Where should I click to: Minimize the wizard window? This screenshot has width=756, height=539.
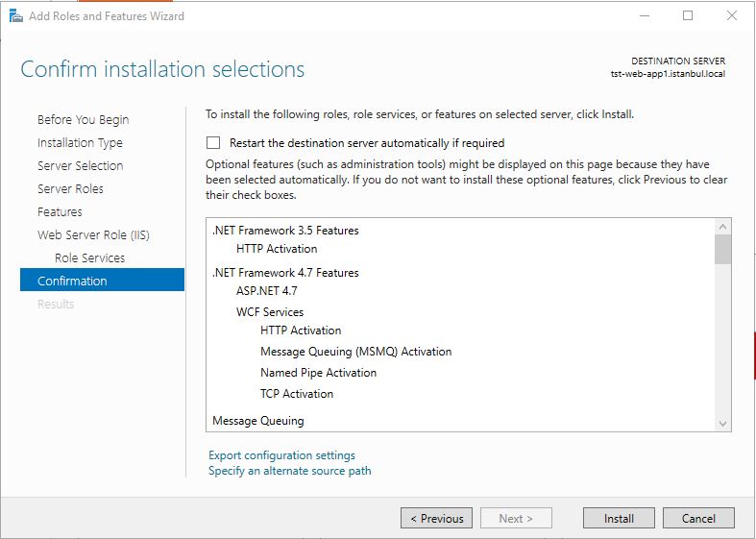(x=645, y=16)
